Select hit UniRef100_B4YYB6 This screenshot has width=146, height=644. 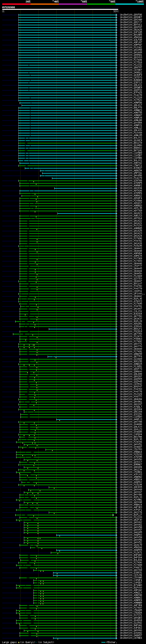click(x=131, y=495)
